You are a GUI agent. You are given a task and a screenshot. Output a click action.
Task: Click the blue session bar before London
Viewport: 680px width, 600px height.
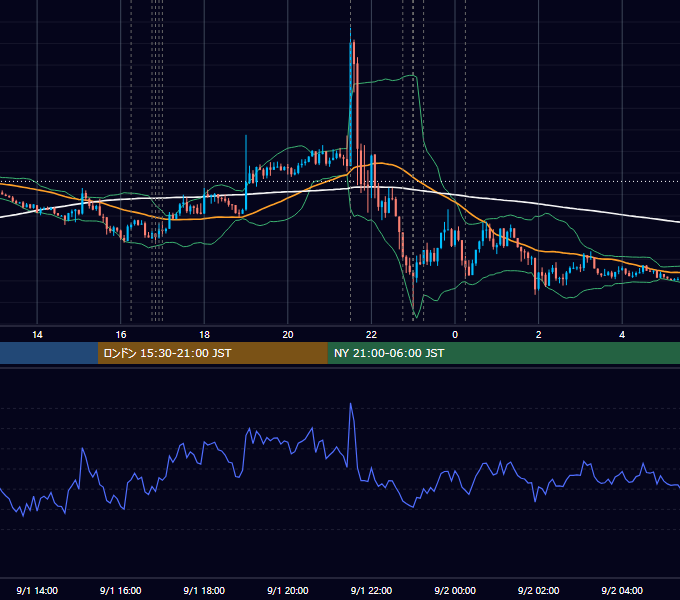pos(49,353)
